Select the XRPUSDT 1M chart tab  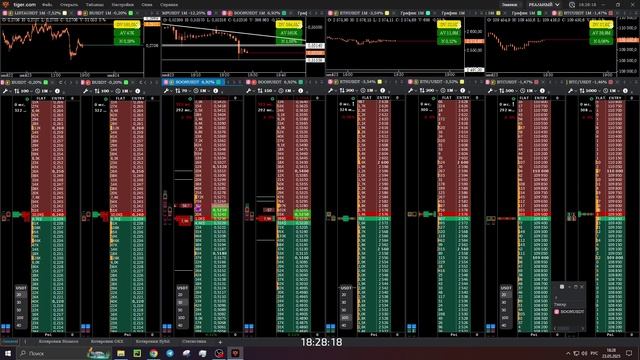187,13
